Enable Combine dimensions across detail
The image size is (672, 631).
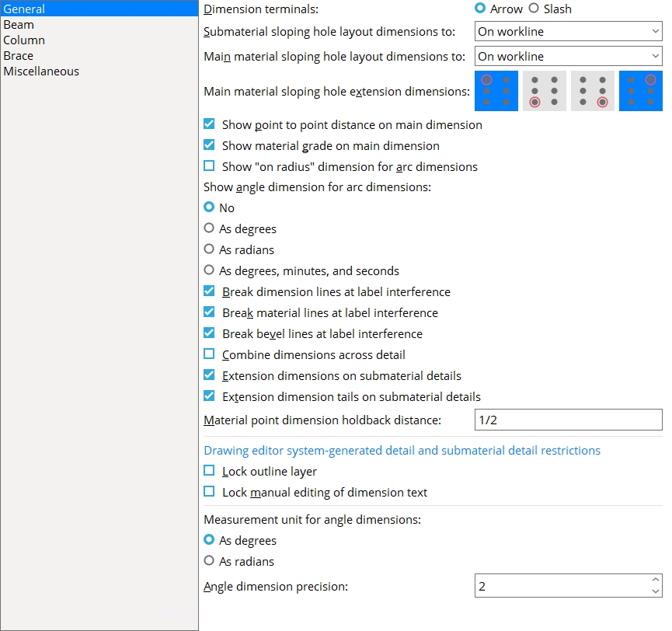tap(209, 354)
